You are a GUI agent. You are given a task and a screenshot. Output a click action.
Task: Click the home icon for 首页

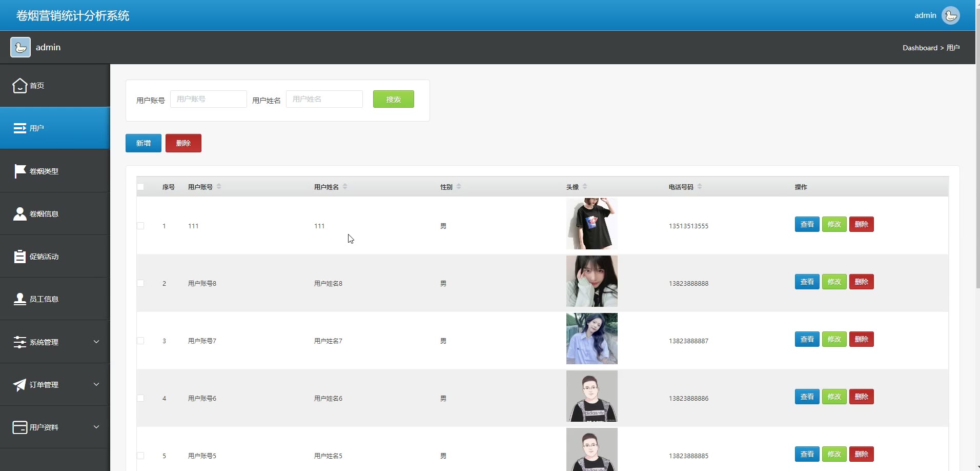click(x=19, y=86)
